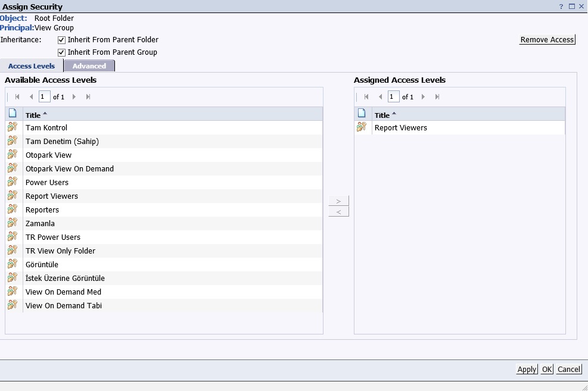Confirm with the OK button
Image resolution: width=588 pixels, height=391 pixels.
pos(547,369)
